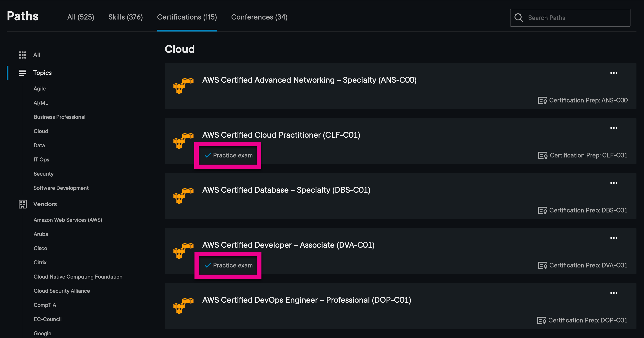Click the Search Paths input field
The image size is (644, 338).
coord(570,18)
